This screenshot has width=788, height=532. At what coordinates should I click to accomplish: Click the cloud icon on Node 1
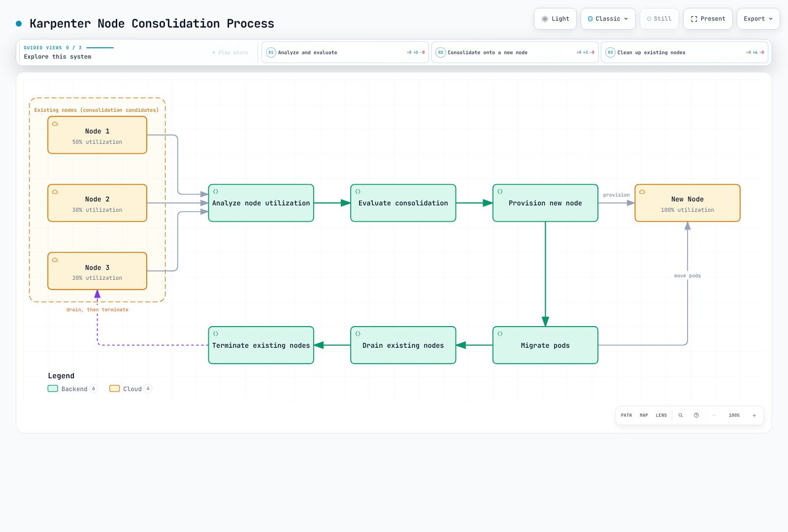[x=55, y=124]
